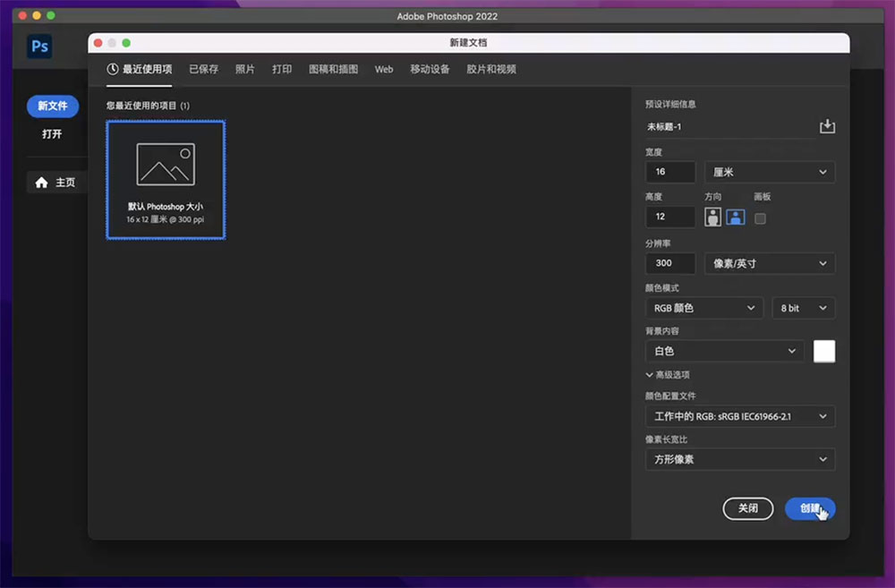Open the RGB 颜色 color mode dropdown
The image size is (895, 588).
[x=703, y=308]
